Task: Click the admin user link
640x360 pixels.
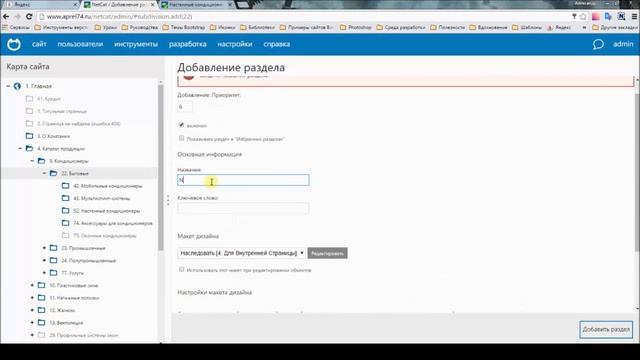Action: tap(623, 44)
